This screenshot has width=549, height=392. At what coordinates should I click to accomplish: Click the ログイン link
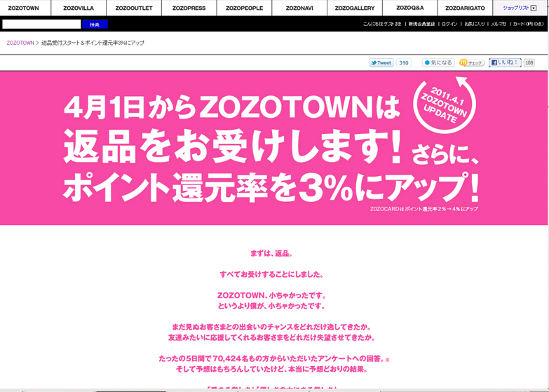pos(449,24)
